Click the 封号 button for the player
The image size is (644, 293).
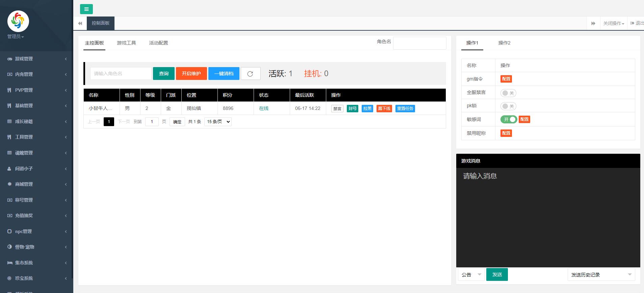(x=352, y=109)
